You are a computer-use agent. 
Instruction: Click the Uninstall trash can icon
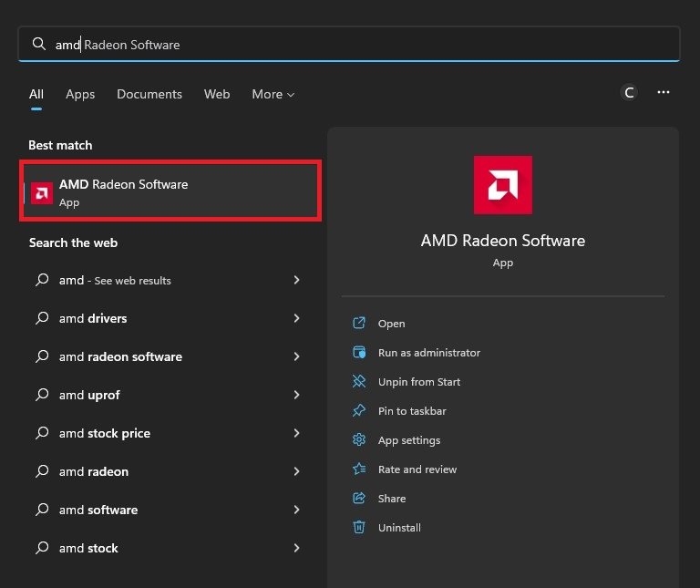click(x=359, y=528)
